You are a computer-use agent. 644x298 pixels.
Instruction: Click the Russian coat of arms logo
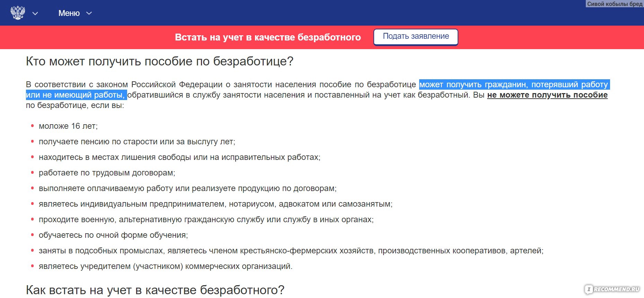(x=18, y=12)
